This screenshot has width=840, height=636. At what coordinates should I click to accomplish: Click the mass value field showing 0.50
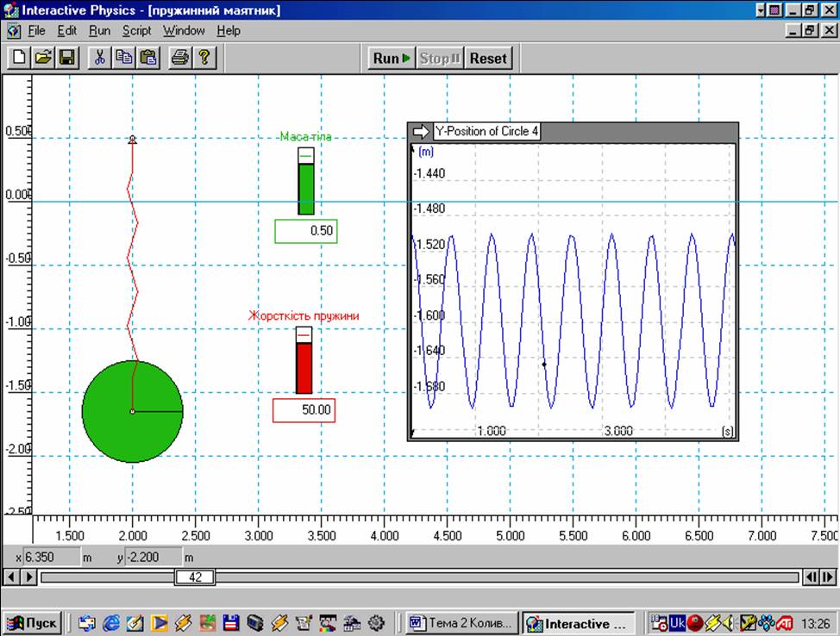(306, 231)
